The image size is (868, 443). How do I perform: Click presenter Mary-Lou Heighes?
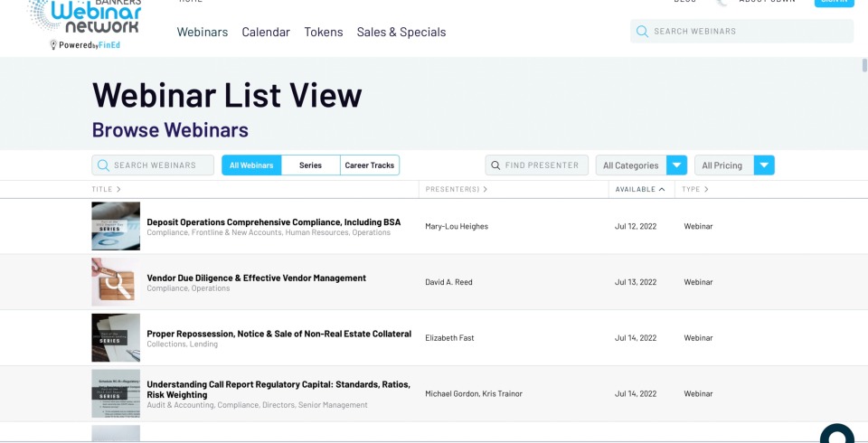(x=457, y=227)
